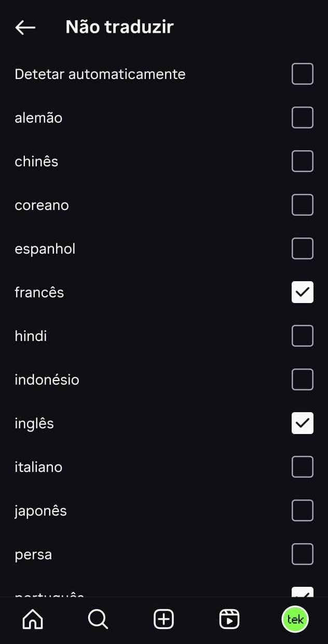The image size is (328, 644).
Task: Open the Home feed icon
Action: point(33,619)
